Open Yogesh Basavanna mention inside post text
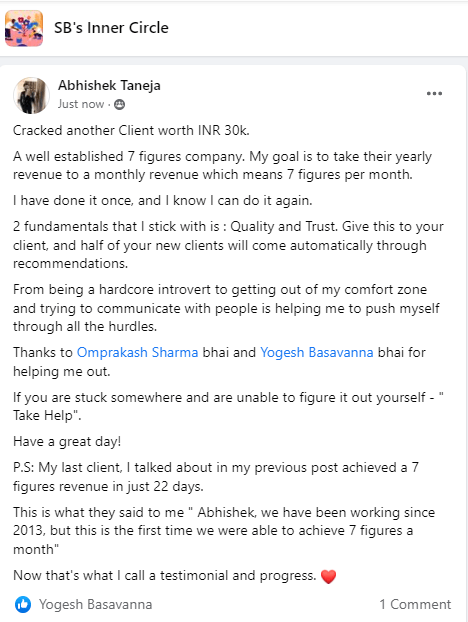Image resolution: width=468 pixels, height=622 pixels. tap(316, 352)
